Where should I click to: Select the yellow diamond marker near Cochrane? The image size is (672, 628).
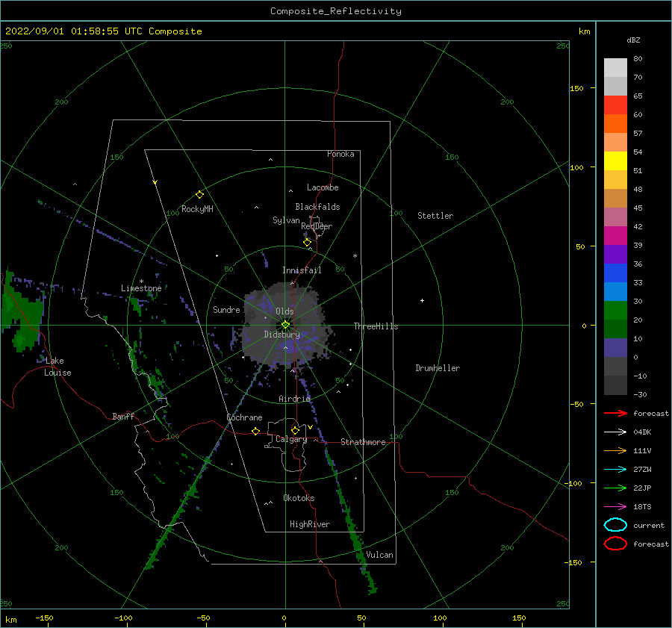255,431
